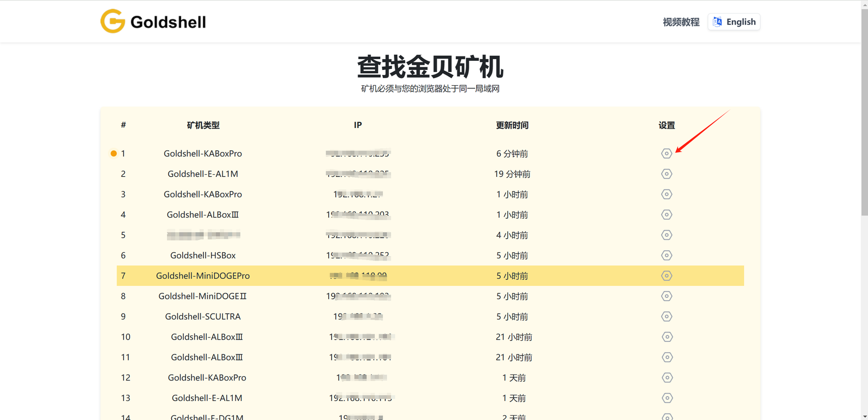Screen dimensions: 868x420
Task: Select Goldshell-HSBox miner name
Action: pos(203,256)
